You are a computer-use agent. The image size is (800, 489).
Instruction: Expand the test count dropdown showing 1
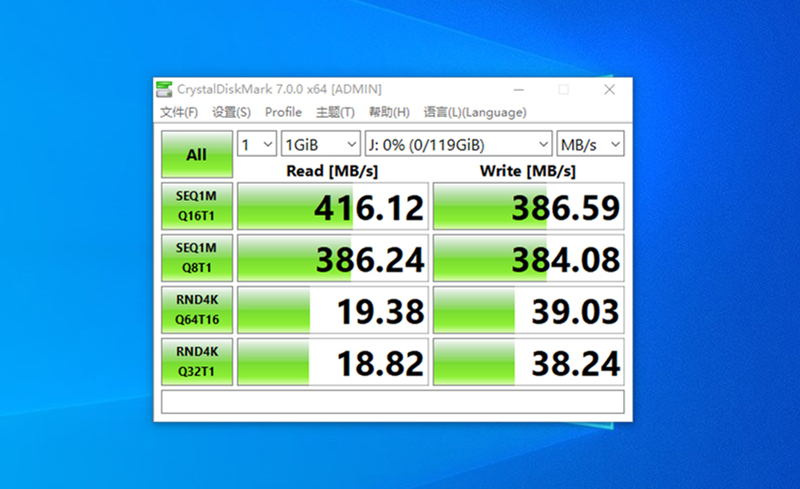point(257,144)
